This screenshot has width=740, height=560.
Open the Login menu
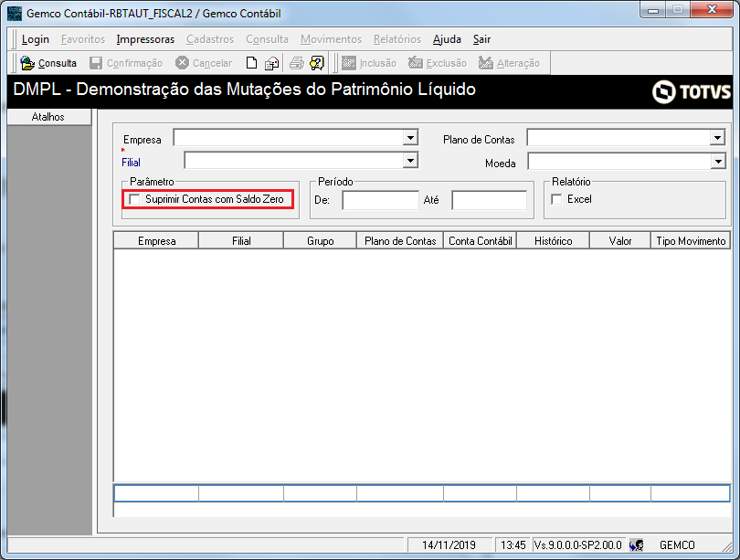coord(36,39)
